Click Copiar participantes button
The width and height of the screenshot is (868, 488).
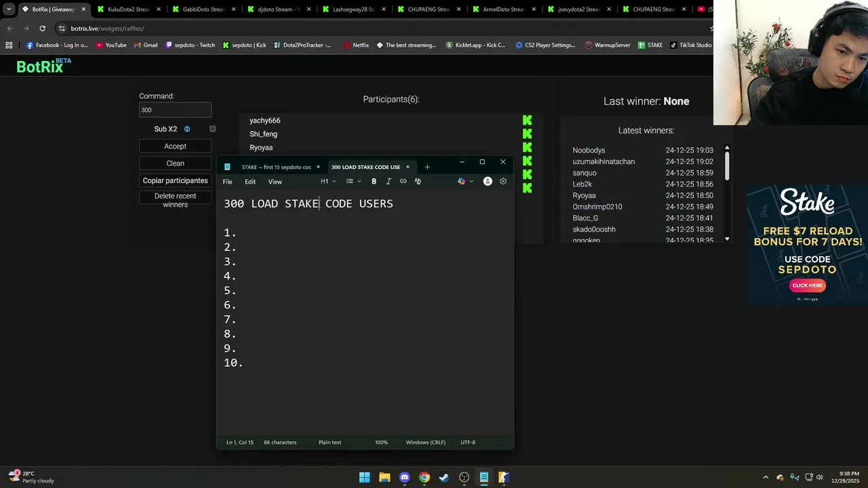[175, 181]
